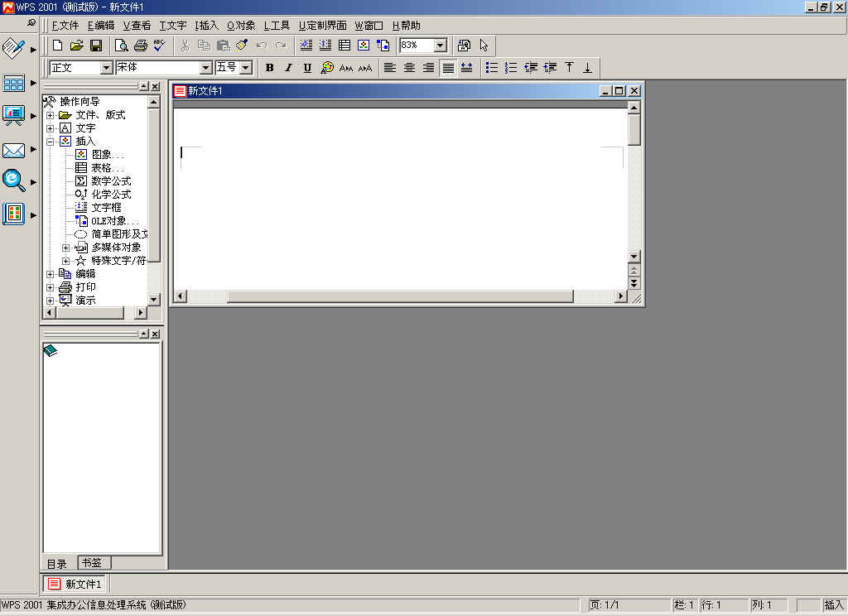Click the Insert image toolbar icon
Viewport: 848px width, 616px height.
(x=364, y=46)
